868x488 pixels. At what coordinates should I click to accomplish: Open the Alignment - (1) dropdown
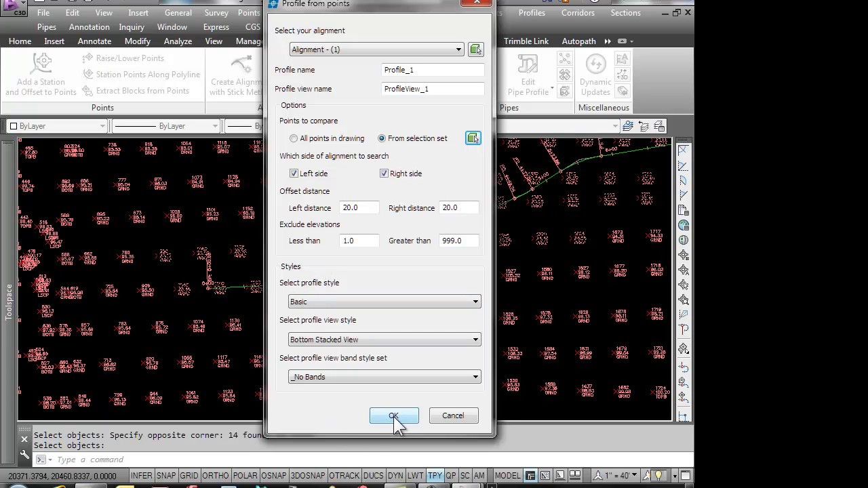tap(377, 49)
